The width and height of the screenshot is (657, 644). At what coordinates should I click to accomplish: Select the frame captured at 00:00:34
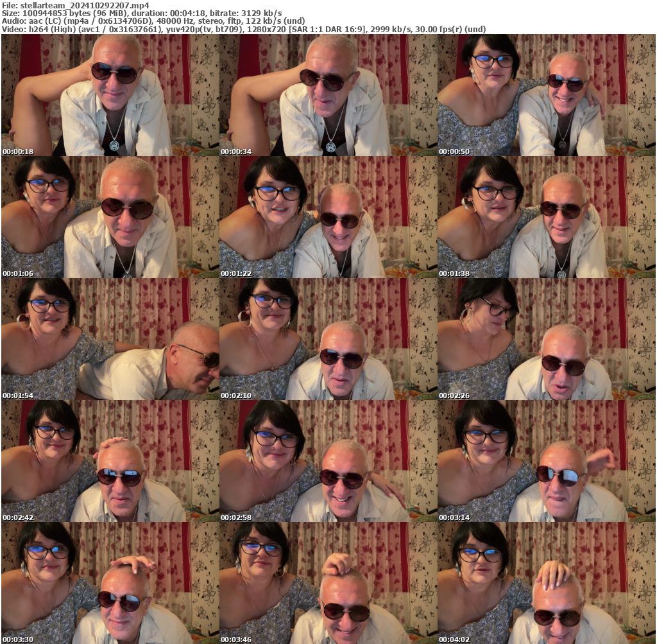tap(328, 95)
